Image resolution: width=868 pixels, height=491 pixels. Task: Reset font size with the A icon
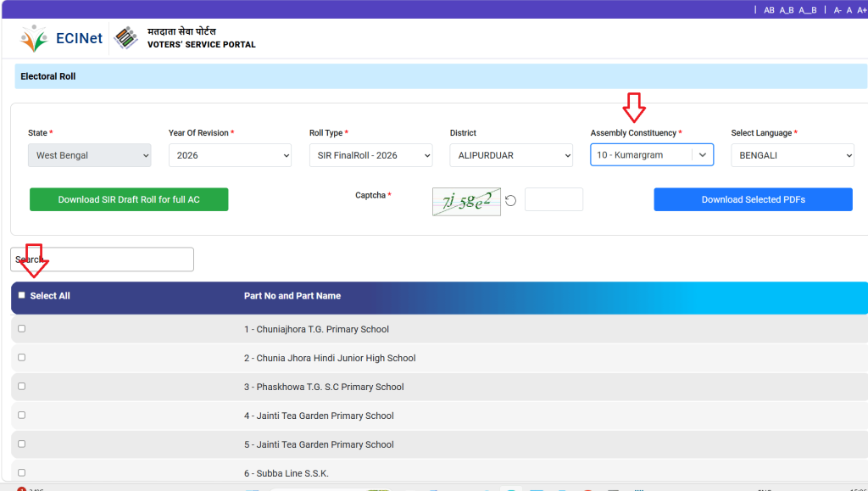(849, 9)
